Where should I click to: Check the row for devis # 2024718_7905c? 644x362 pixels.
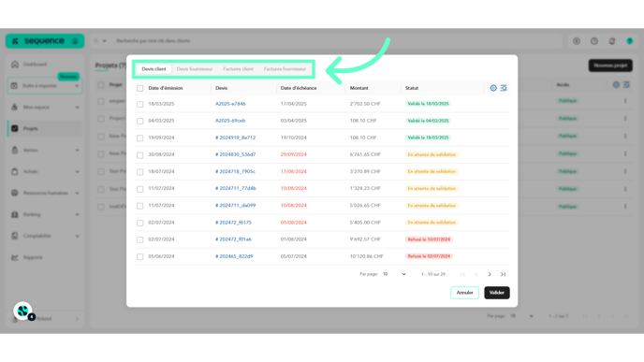(x=140, y=172)
